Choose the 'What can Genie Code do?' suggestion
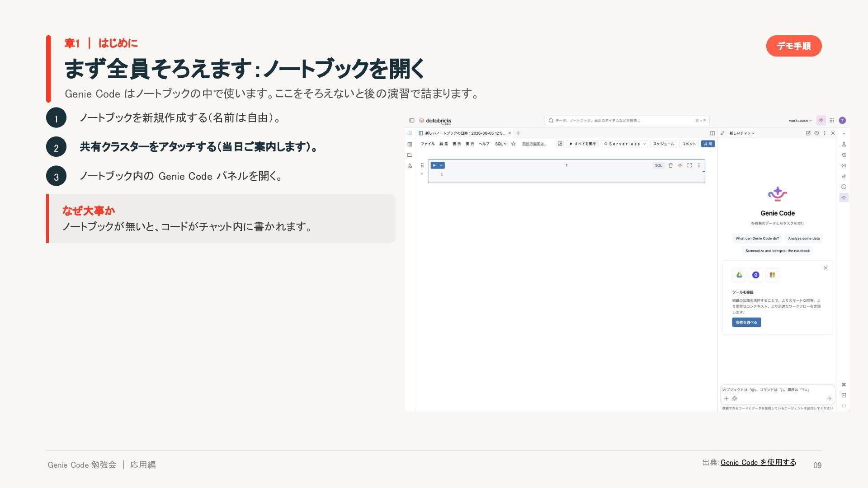Viewport: 868px width, 488px height. [x=757, y=238]
